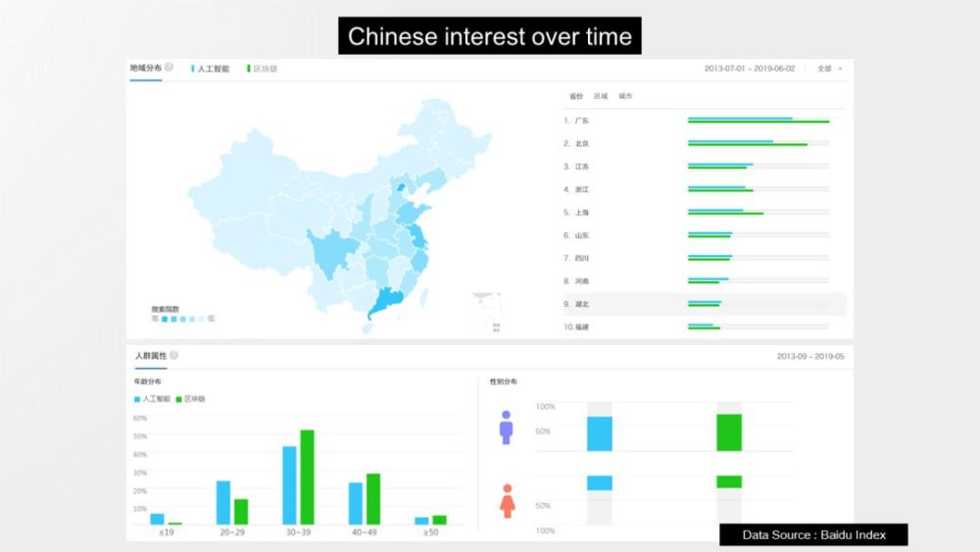Click the green male gender bar
This screenshot has height=552, width=980.
(729, 432)
